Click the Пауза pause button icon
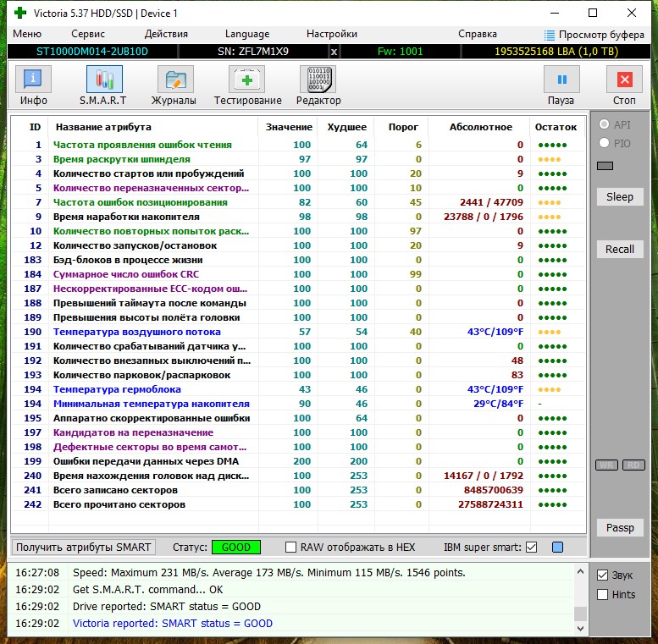 pos(561,79)
